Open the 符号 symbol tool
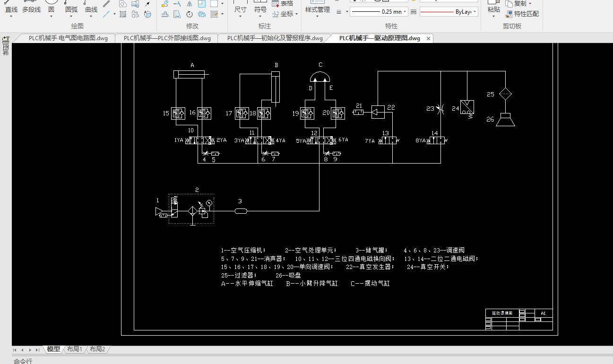Image resolution: width=613 pixels, height=364 pixels. pos(260,7)
